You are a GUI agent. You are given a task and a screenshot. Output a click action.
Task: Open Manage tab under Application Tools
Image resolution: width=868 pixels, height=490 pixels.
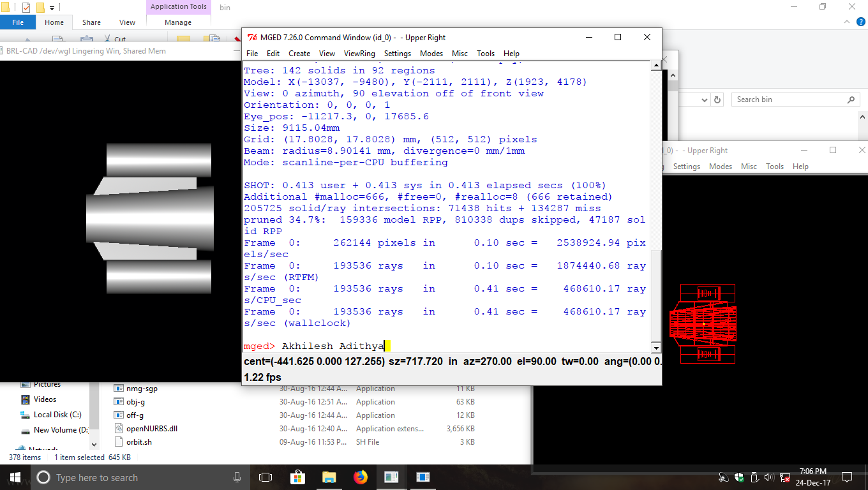[x=178, y=22]
